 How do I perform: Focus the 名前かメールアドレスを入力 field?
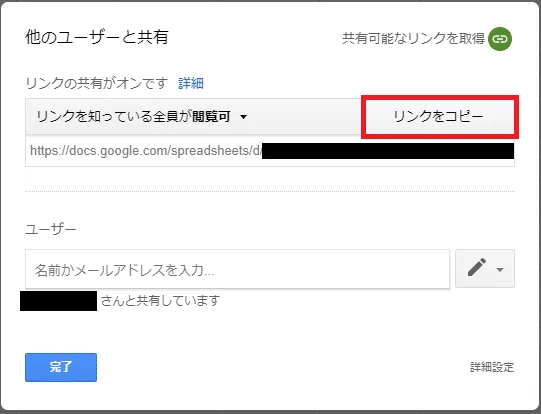coord(237,269)
